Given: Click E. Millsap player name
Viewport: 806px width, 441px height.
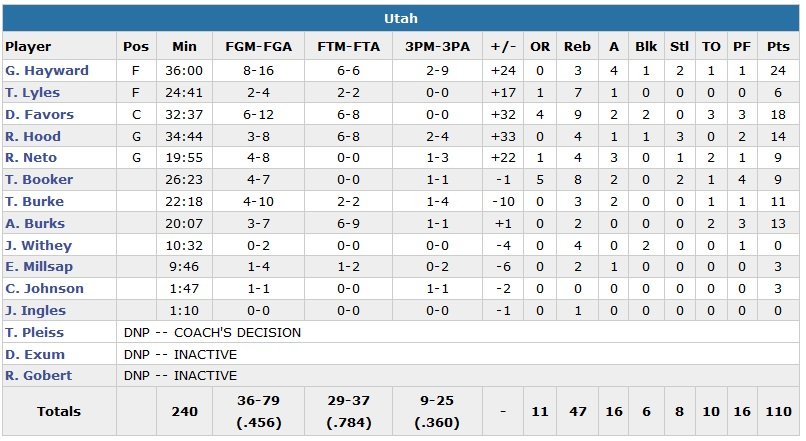Looking at the screenshot, I should [x=39, y=267].
